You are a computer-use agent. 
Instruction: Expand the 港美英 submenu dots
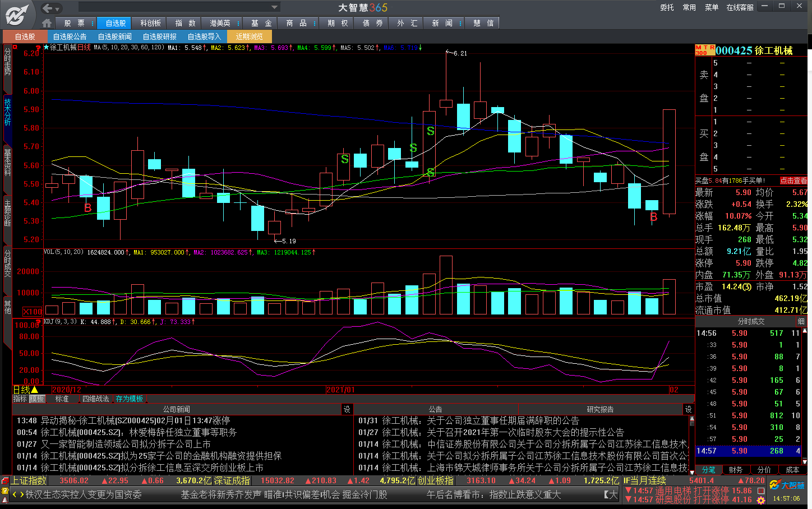click(239, 23)
